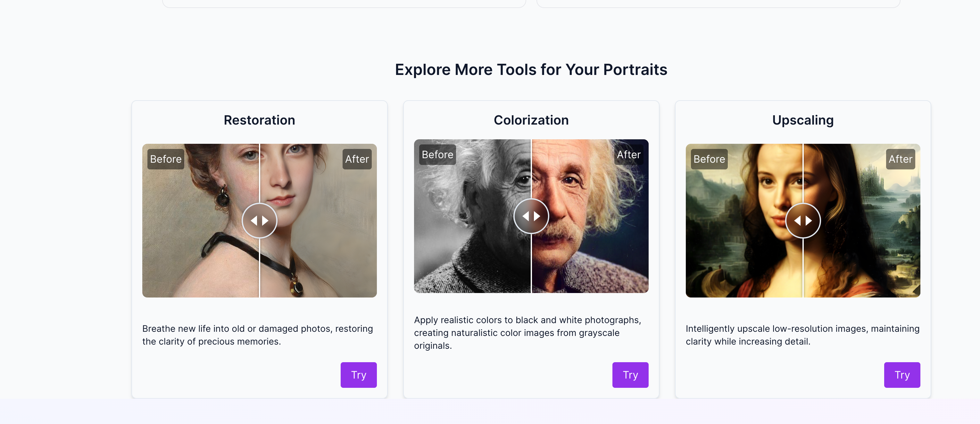Click the Colorization After label
Image resolution: width=980 pixels, height=424 pixels.
[628, 154]
